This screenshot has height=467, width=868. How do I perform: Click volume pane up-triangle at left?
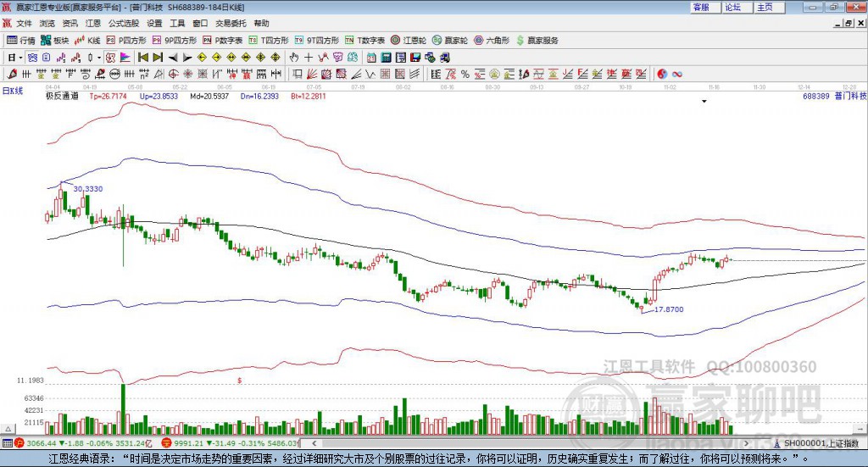(x=8, y=429)
